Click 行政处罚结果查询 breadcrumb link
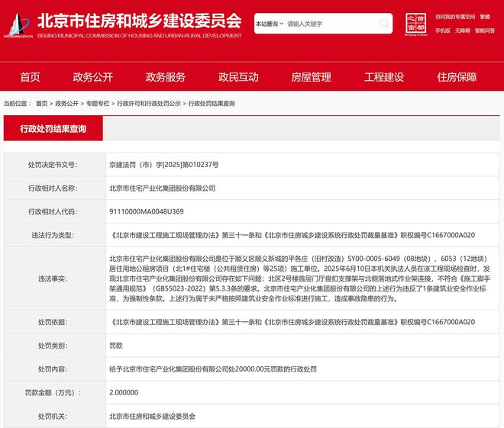The width and height of the screenshot is (504, 428). tap(212, 104)
